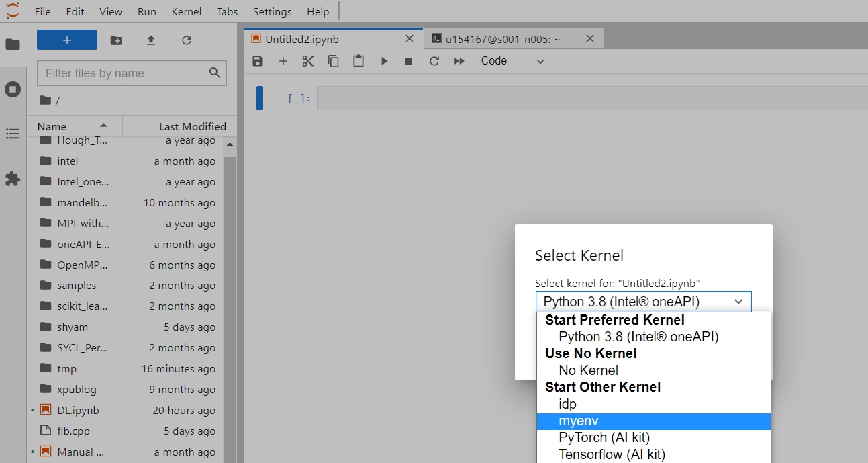The width and height of the screenshot is (868, 463).
Task: Open the Code cell type dropdown
Action: 513,61
